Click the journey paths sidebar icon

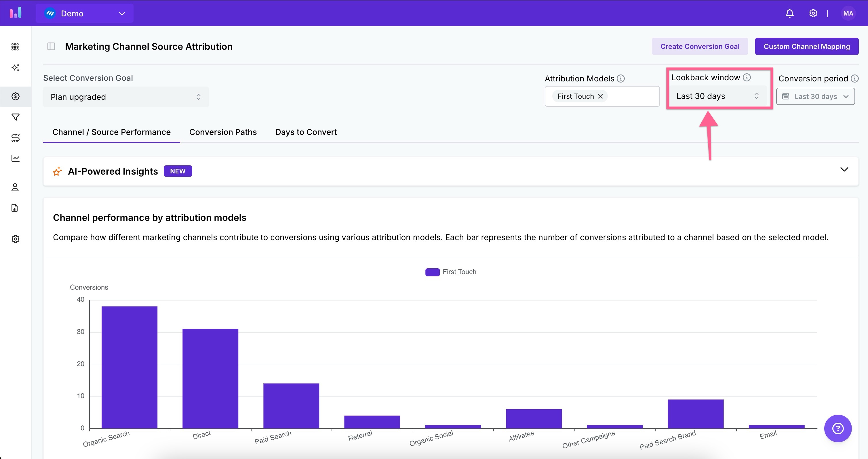[15, 138]
